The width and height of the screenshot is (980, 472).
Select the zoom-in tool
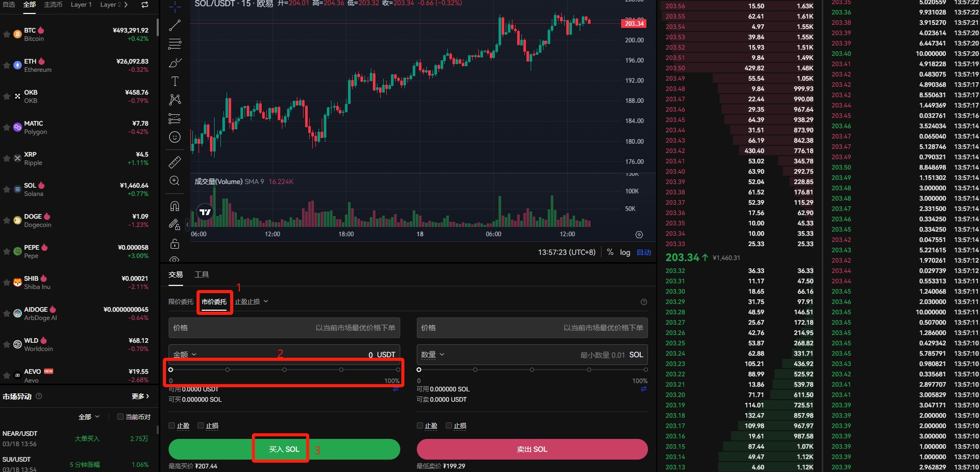coord(175,180)
